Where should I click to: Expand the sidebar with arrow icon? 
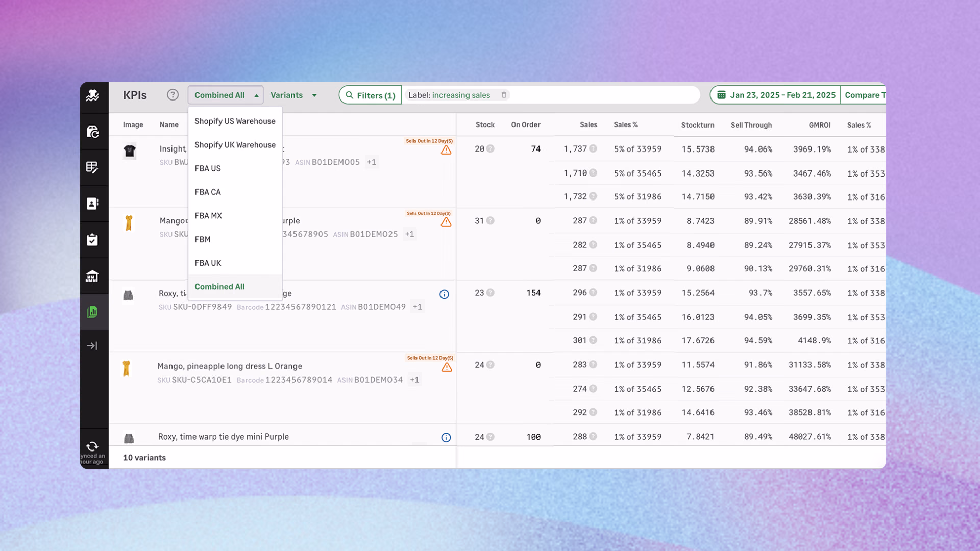92,346
